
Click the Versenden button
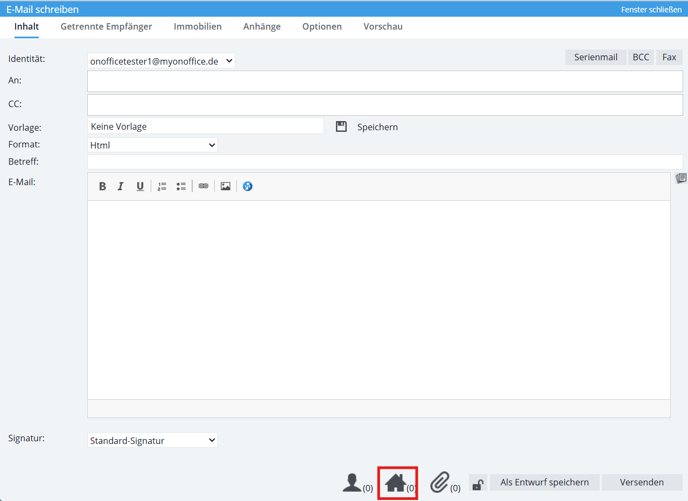point(641,482)
